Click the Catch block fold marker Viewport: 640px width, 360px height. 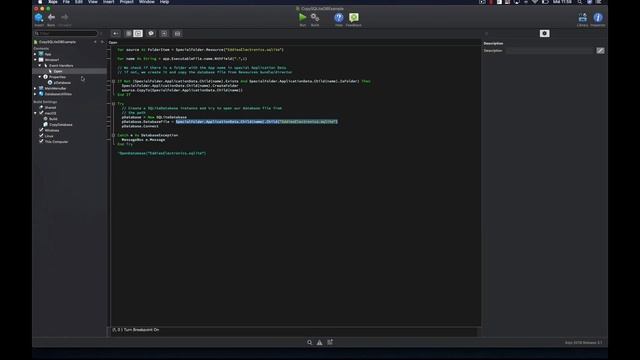point(113,135)
